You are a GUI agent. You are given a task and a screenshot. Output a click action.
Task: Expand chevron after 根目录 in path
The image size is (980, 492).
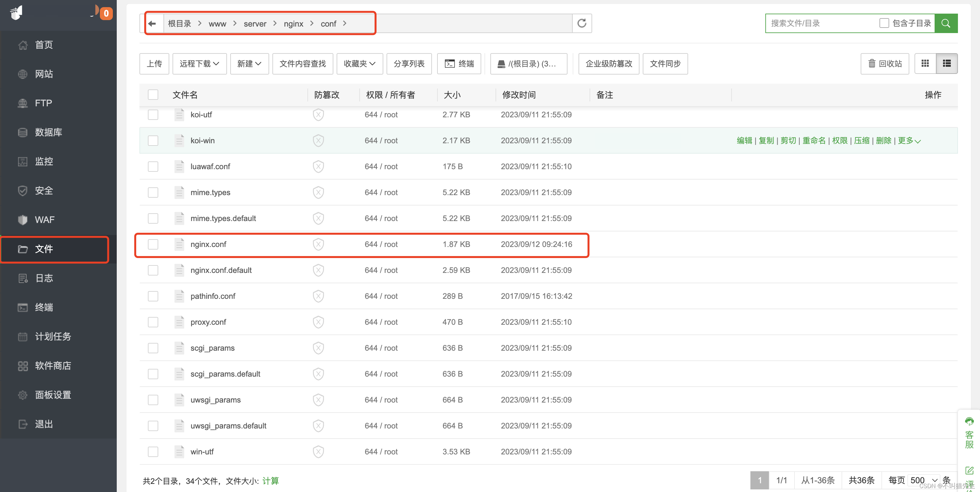[x=200, y=24]
